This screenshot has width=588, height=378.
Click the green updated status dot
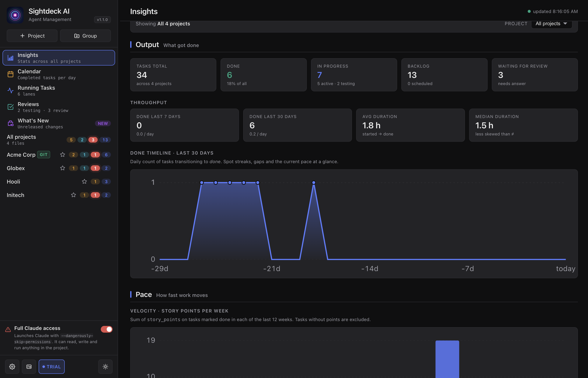(x=529, y=12)
